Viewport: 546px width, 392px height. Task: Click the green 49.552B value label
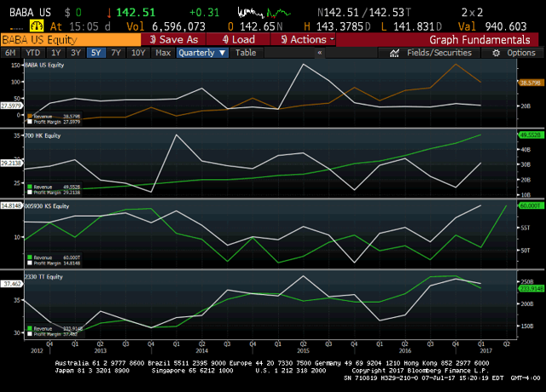[x=531, y=135]
